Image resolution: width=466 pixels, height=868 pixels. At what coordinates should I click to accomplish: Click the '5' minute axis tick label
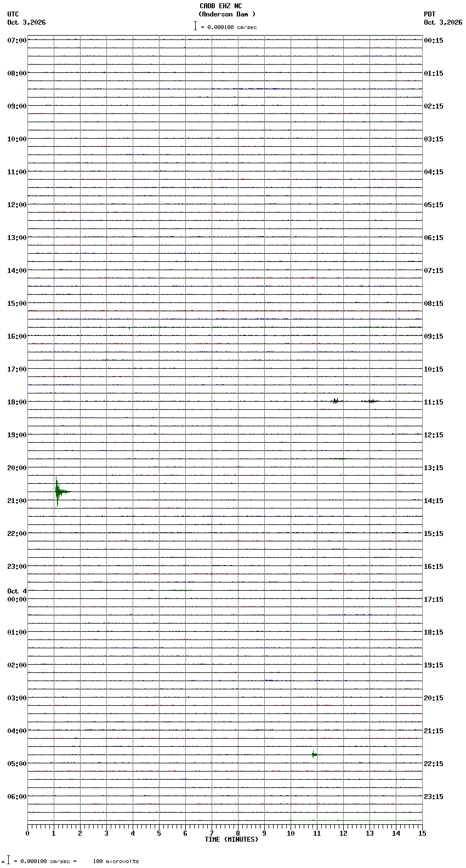[159, 833]
